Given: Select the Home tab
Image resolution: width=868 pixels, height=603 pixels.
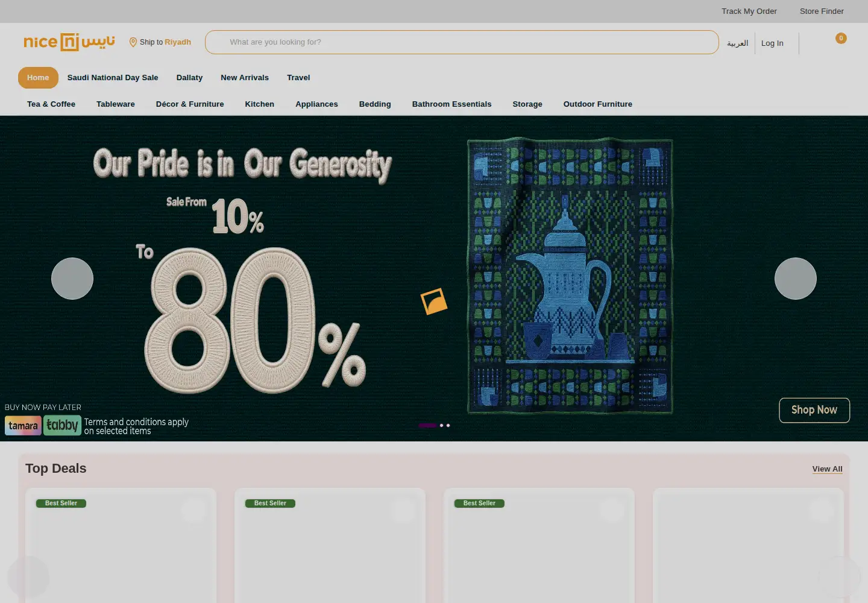Looking at the screenshot, I should [38, 78].
